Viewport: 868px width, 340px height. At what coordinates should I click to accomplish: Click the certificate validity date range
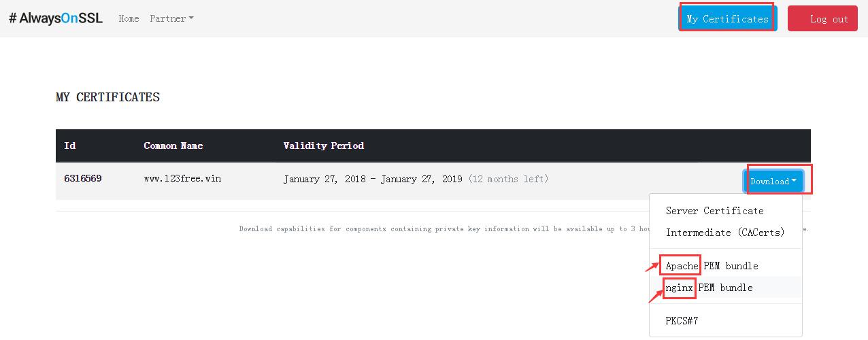coord(373,180)
